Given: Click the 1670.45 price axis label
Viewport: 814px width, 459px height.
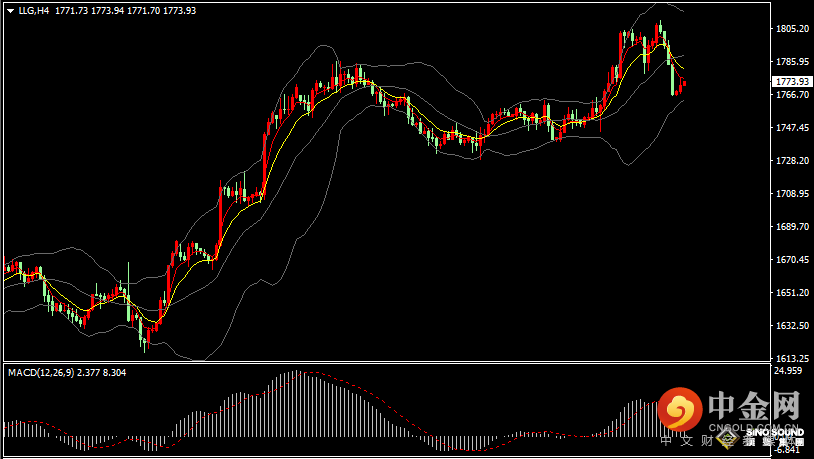Looking at the screenshot, I should click(x=792, y=260).
